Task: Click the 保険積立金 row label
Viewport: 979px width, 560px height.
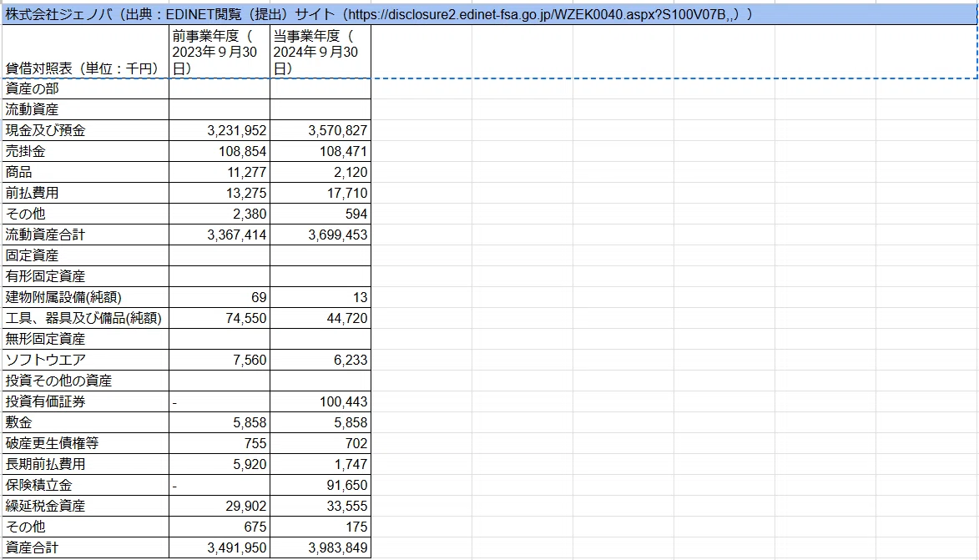Action: (x=85, y=486)
